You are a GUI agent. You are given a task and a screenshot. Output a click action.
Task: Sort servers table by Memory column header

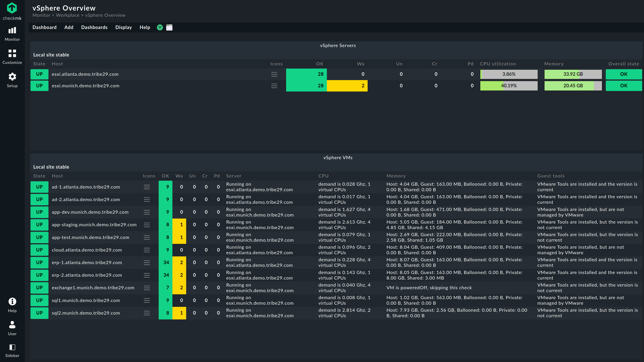(x=554, y=64)
